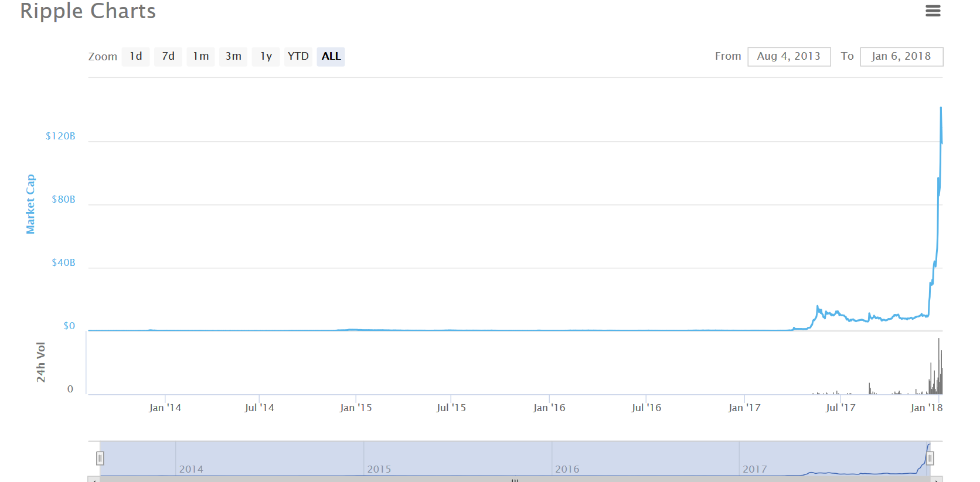The height and width of the screenshot is (482, 980).
Task: Select YTD zoom range
Action: click(298, 56)
